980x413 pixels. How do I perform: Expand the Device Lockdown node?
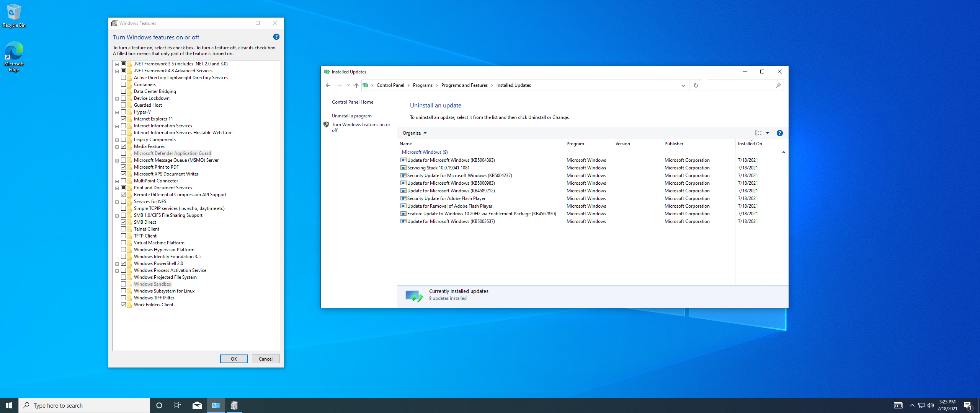click(117, 99)
